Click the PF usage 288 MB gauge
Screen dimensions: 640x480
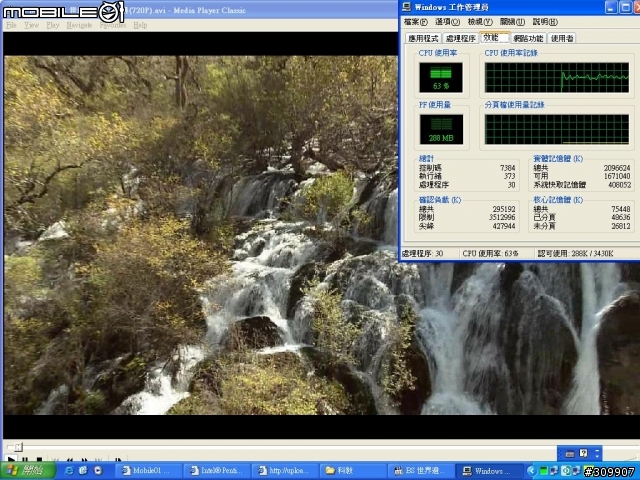(441, 129)
